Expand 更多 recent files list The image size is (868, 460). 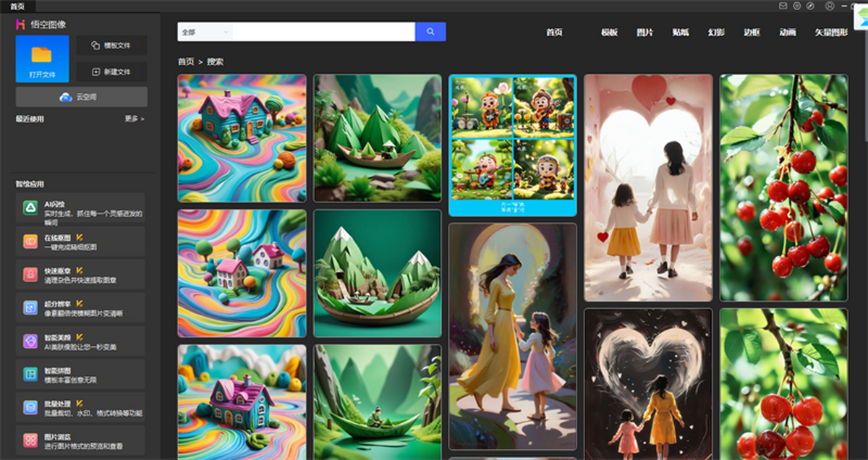[134, 119]
